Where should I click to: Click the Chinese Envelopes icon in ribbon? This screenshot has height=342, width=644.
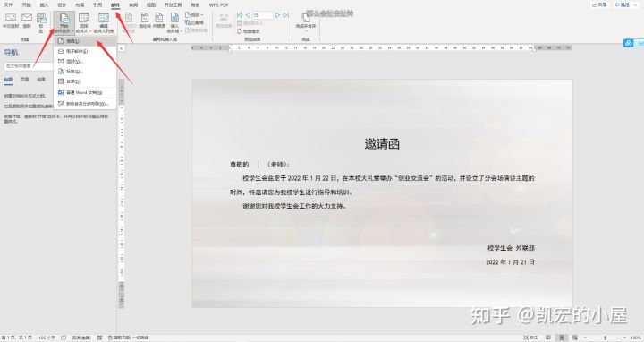click(x=11, y=20)
